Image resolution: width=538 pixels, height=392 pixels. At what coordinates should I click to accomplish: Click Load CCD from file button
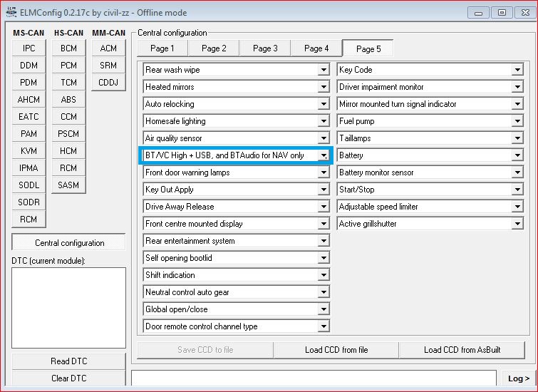[x=336, y=350]
